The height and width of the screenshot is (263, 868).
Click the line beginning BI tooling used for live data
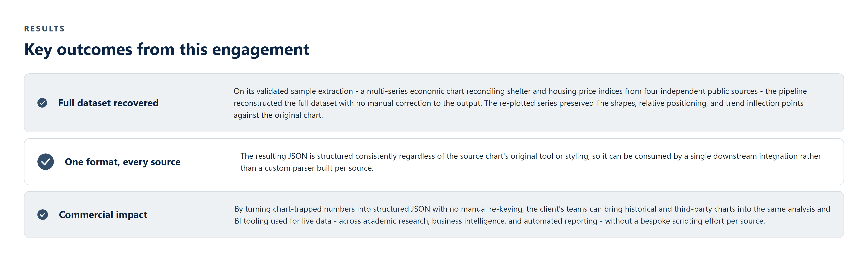[500, 221]
